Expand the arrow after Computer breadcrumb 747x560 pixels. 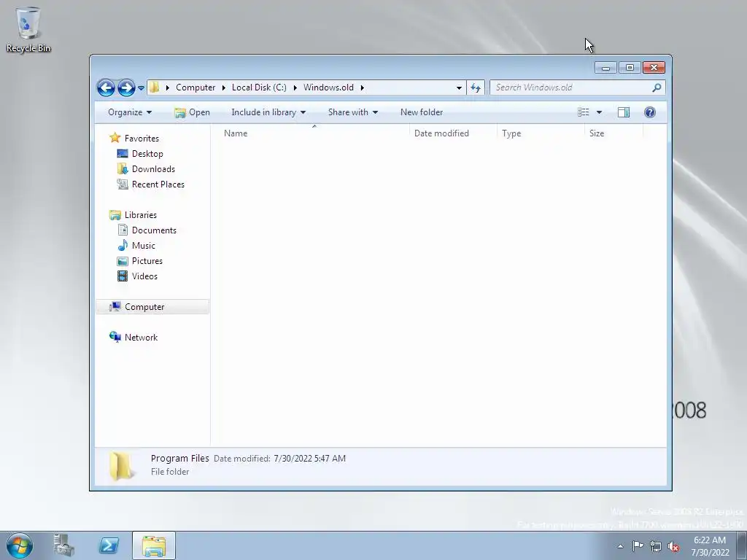(223, 87)
